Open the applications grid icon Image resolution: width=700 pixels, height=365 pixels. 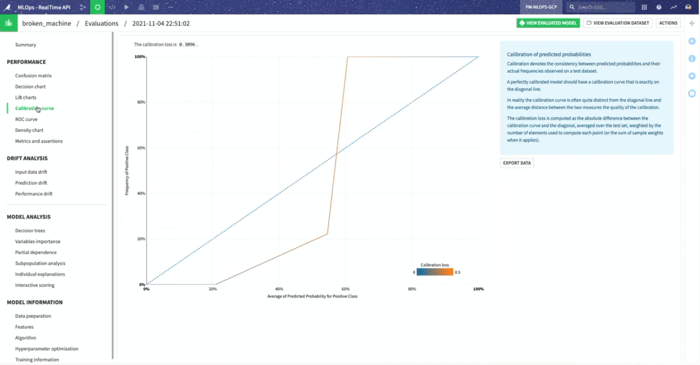644,7
